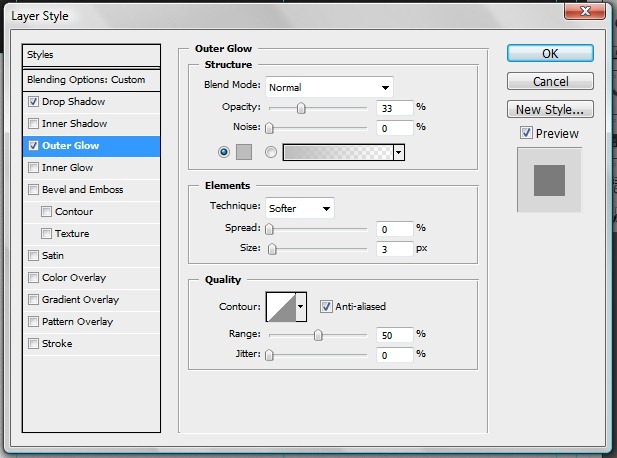The width and height of the screenshot is (617, 458).
Task: Open the gradient picker dropdown arrow
Action: pos(399,152)
